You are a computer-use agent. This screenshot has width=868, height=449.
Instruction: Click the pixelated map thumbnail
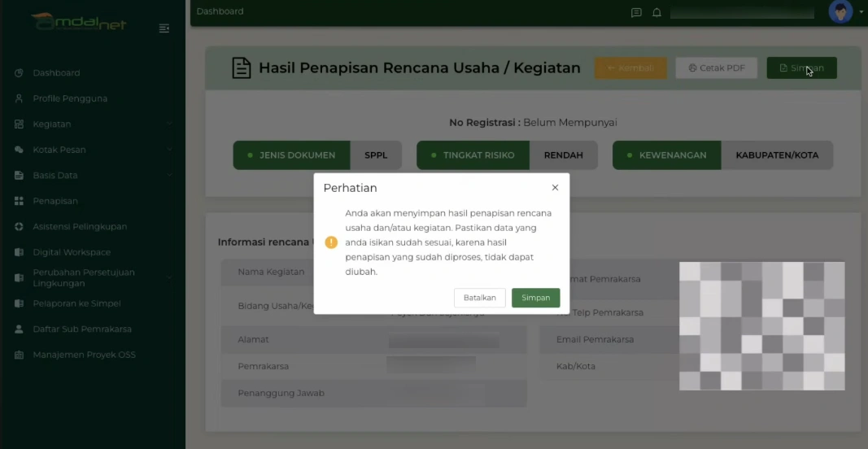pyautogui.click(x=761, y=326)
